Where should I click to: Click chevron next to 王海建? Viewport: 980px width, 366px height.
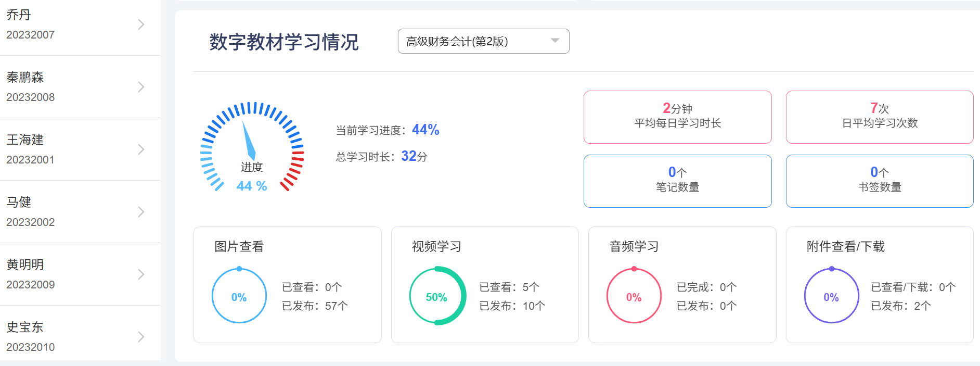[x=141, y=149]
